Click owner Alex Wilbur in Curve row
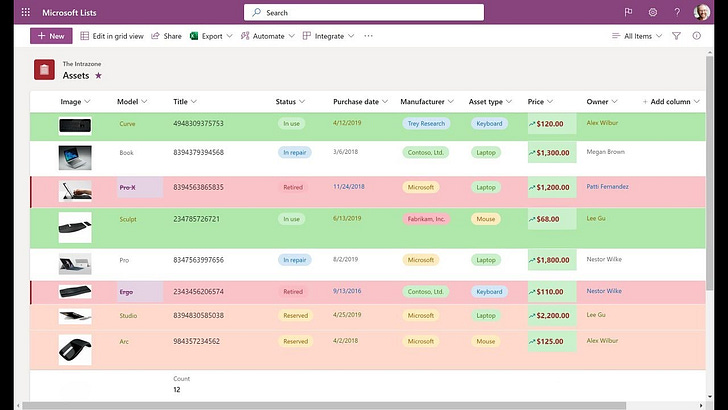This screenshot has height=410, width=728. pos(602,123)
